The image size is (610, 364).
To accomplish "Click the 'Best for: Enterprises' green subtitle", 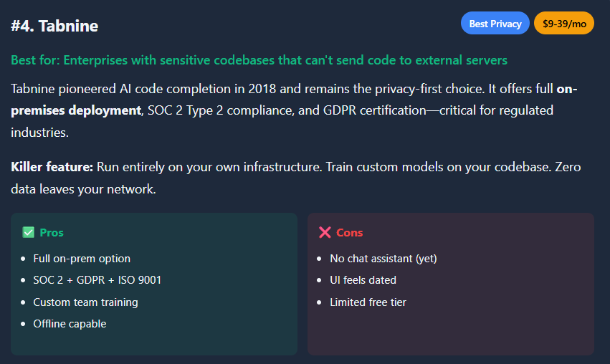I will tap(259, 60).
